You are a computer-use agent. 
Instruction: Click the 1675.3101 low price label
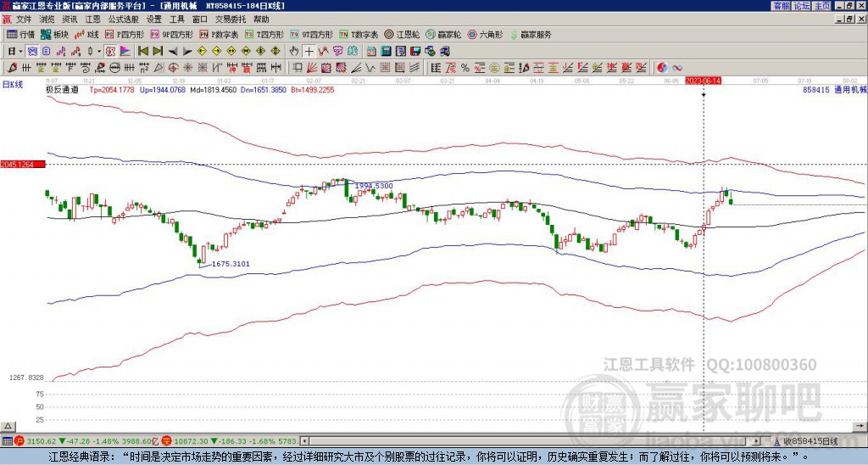(x=231, y=264)
